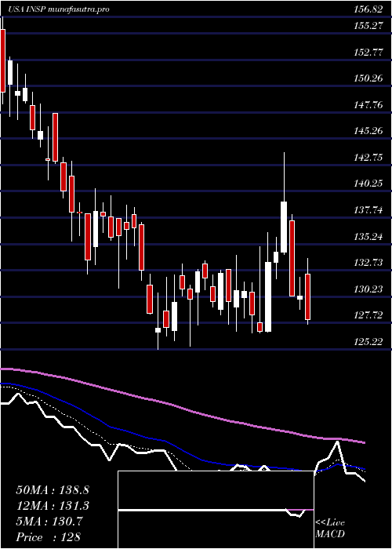Screen dimensions: 392x549
Task: Select the 156.82 price axis label
Action: tap(368, 9)
